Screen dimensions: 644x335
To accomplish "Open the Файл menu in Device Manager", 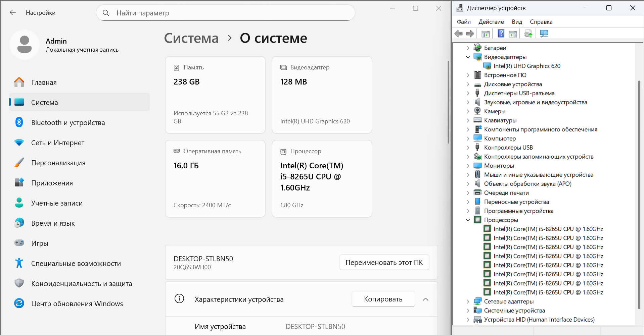I will click(x=464, y=22).
